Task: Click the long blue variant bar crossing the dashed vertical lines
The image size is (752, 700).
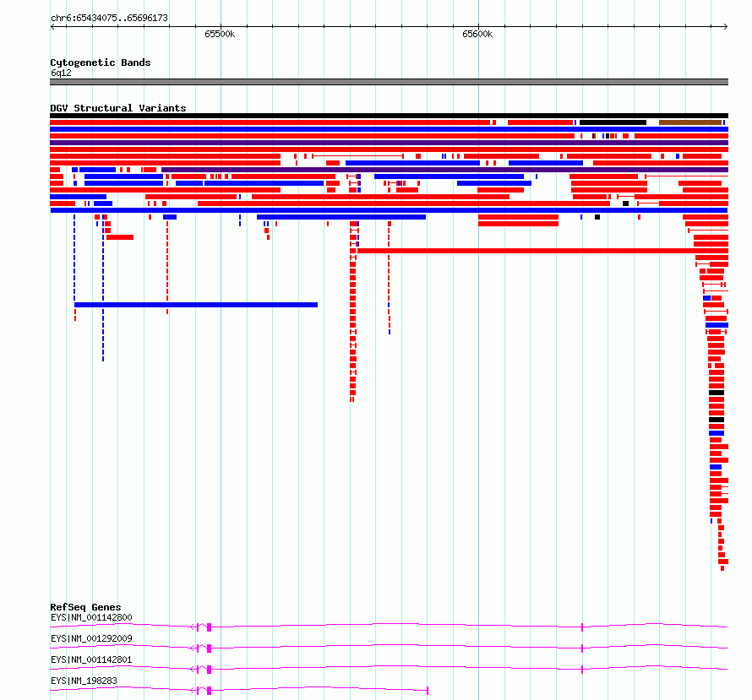Action: 196,305
